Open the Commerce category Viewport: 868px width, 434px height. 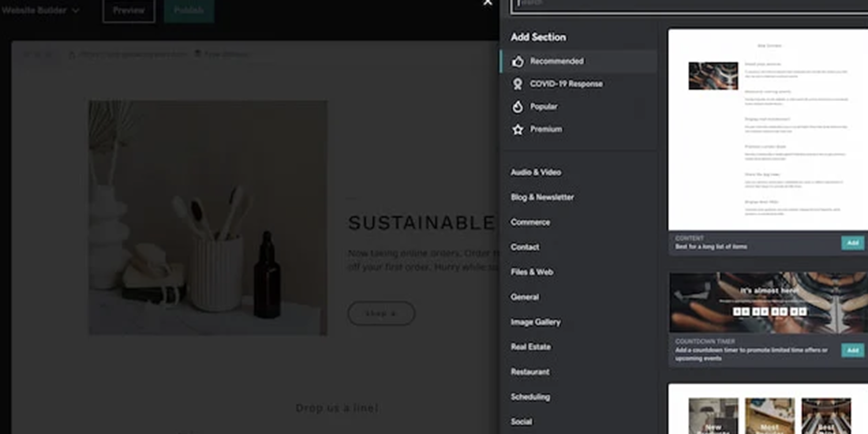(530, 222)
